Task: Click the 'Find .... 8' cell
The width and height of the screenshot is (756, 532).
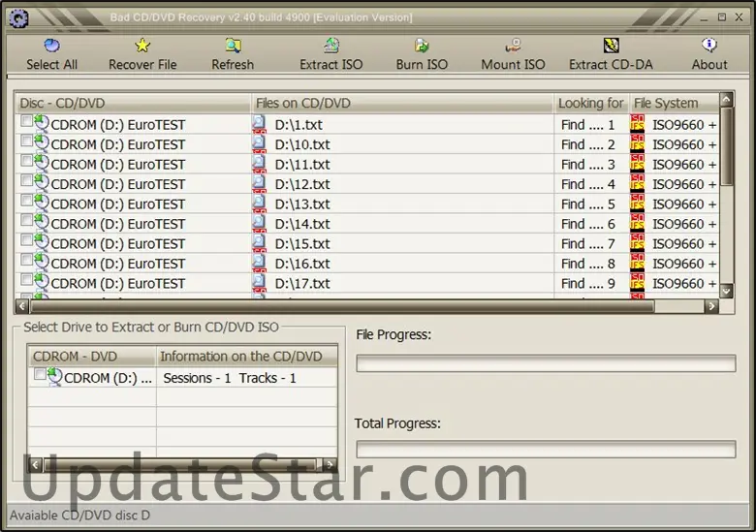Action: coord(588,264)
